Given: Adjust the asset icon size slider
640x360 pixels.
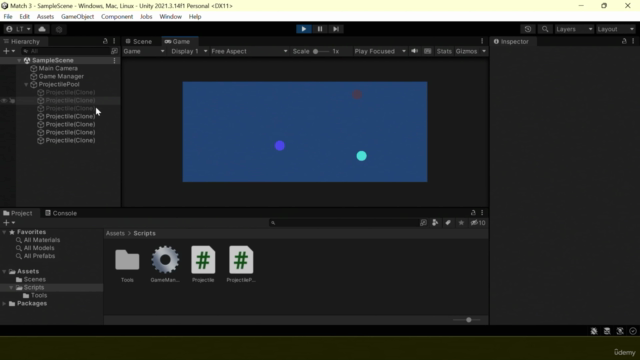Looking at the screenshot, I should pyautogui.click(x=468, y=320).
